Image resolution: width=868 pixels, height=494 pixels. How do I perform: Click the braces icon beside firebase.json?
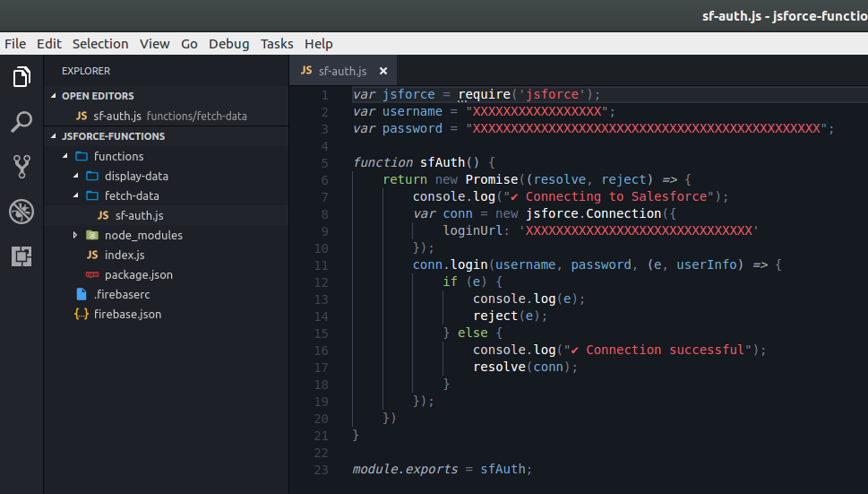(82, 314)
